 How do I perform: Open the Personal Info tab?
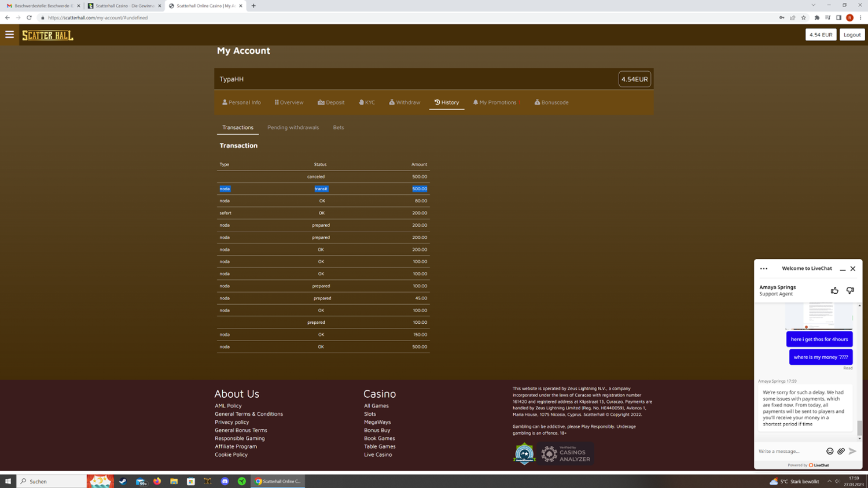[x=242, y=102]
